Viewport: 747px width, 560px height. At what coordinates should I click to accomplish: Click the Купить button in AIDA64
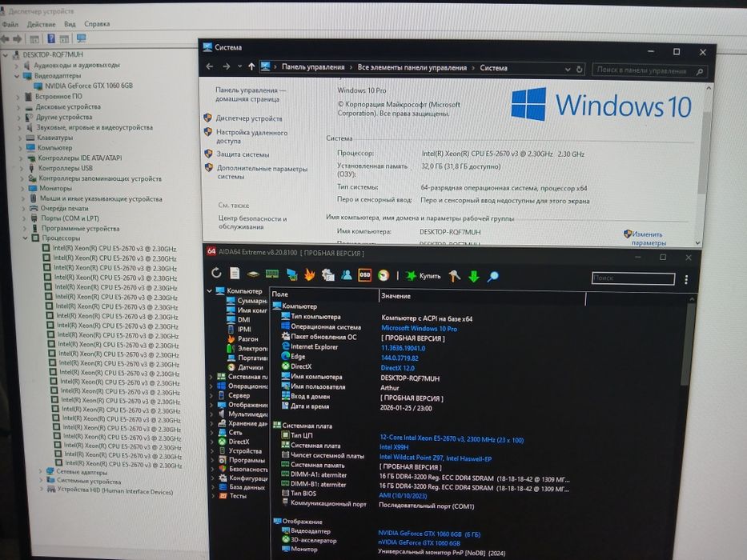[423, 276]
